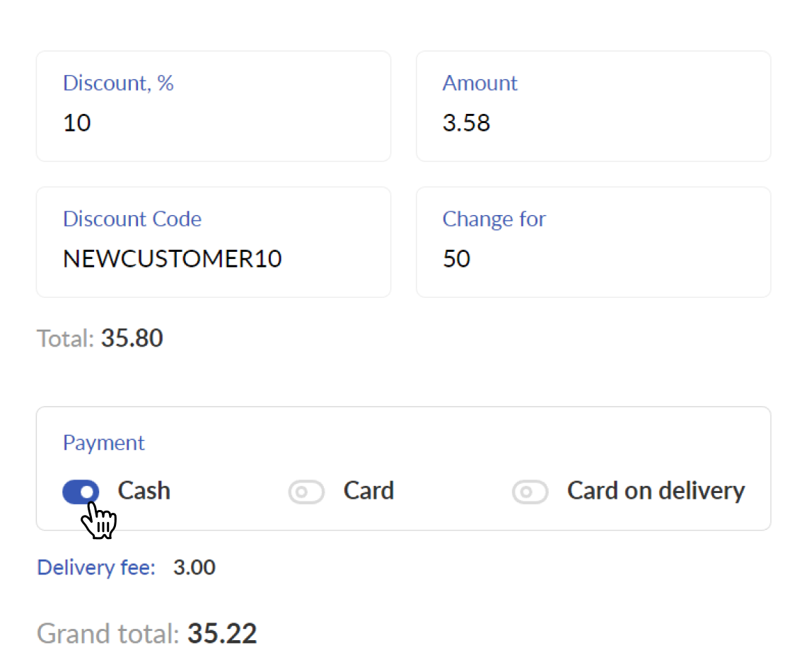Click the Amount field label
This screenshot has width=797, height=672.
(x=479, y=83)
